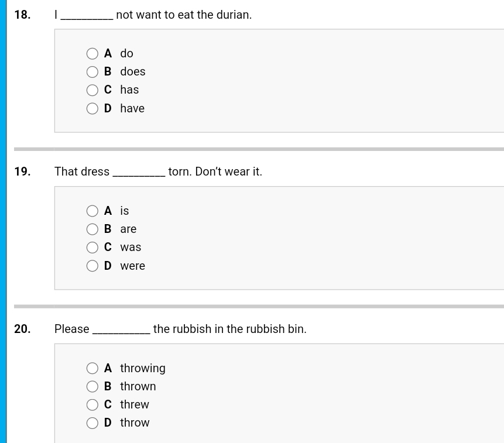Choose option C 'was' for question 19
Viewport: 504px width, 443px height.
click(x=92, y=247)
